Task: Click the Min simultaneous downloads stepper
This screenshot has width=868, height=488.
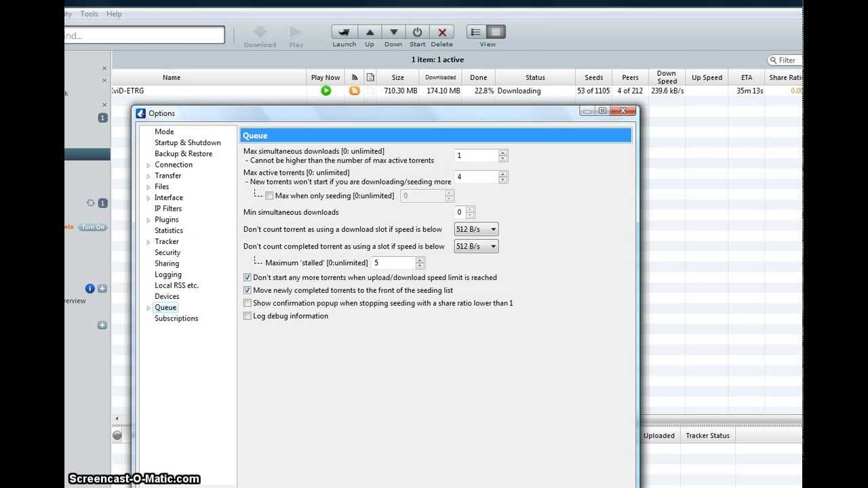Action: [471, 212]
